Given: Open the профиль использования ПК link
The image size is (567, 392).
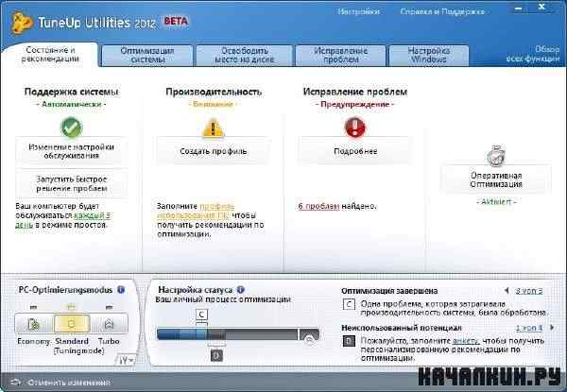Looking at the screenshot, I should [196, 211].
